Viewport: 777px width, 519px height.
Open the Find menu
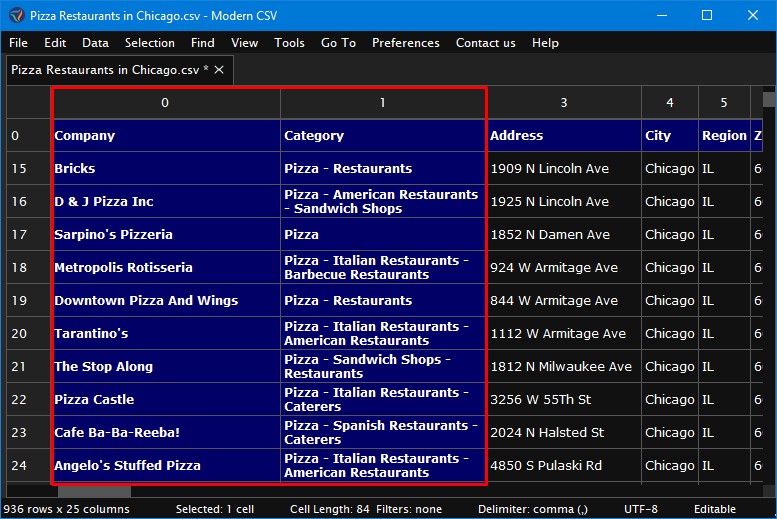click(203, 43)
